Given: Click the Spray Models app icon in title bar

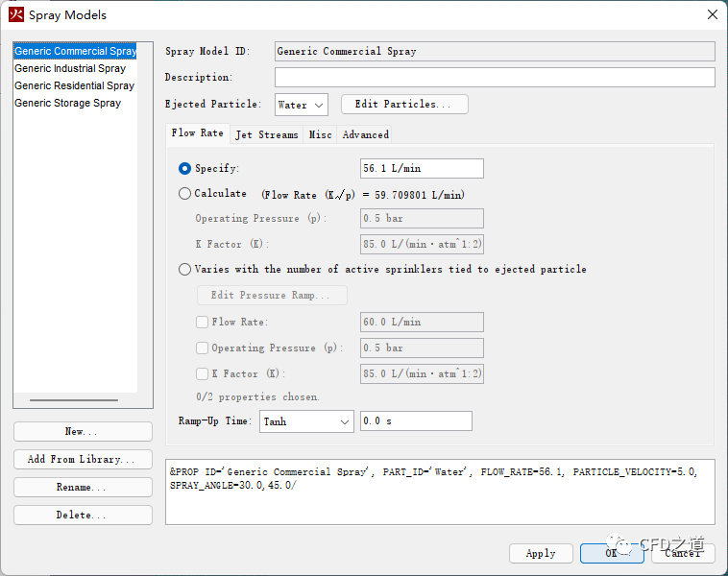Looking at the screenshot, I should coord(16,14).
